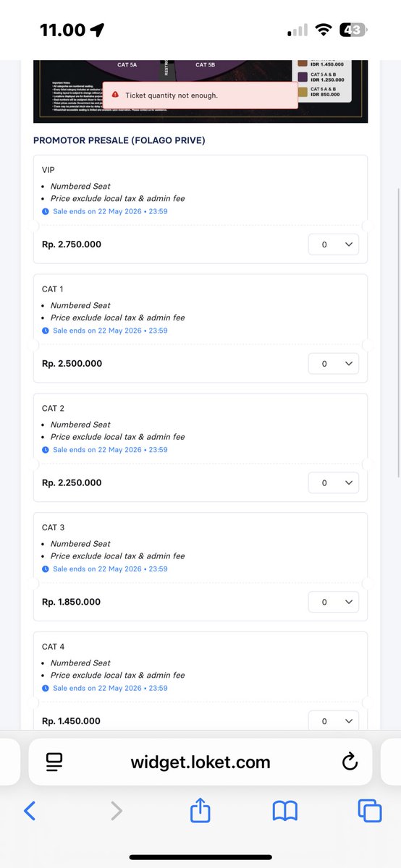Open CAT 1 quantity dropdown
Screen dimensions: 401x868
[334, 364]
